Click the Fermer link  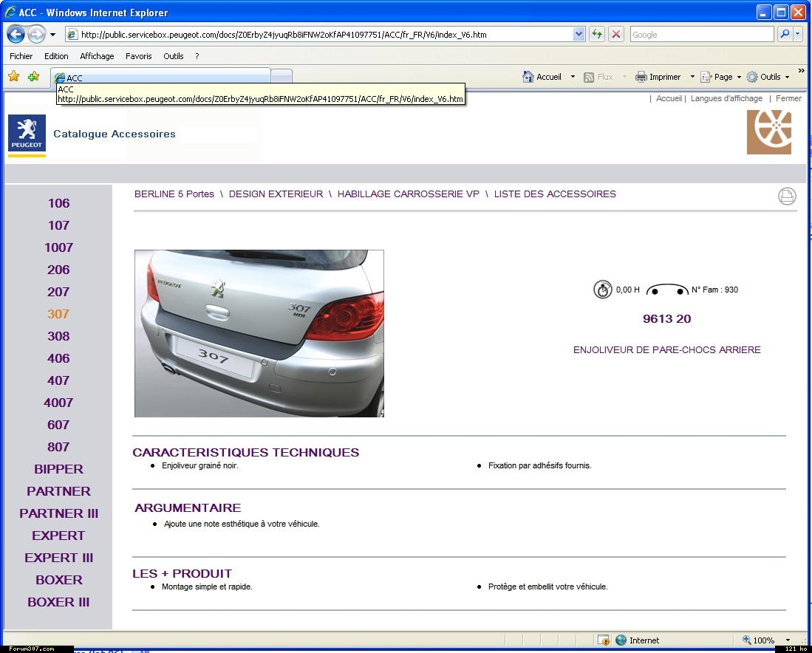pyautogui.click(x=788, y=98)
